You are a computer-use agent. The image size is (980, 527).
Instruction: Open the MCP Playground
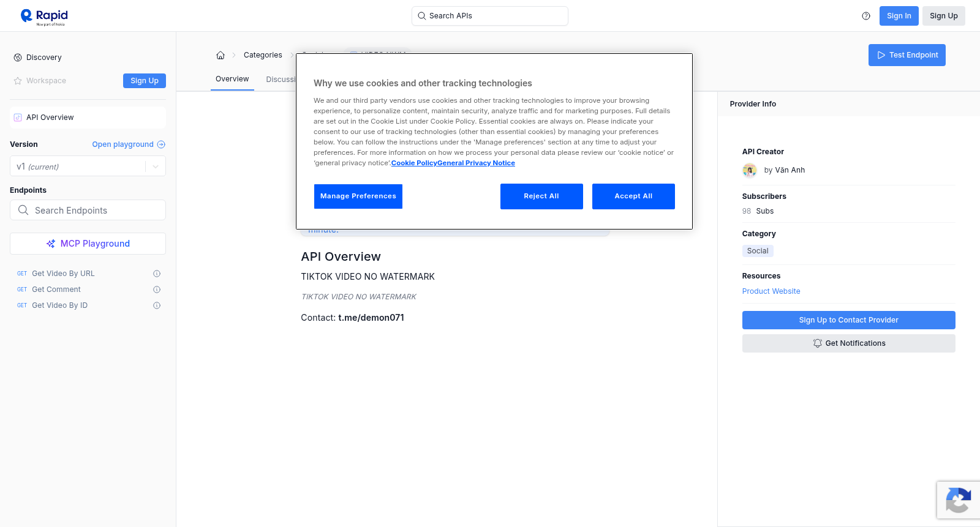(x=88, y=244)
